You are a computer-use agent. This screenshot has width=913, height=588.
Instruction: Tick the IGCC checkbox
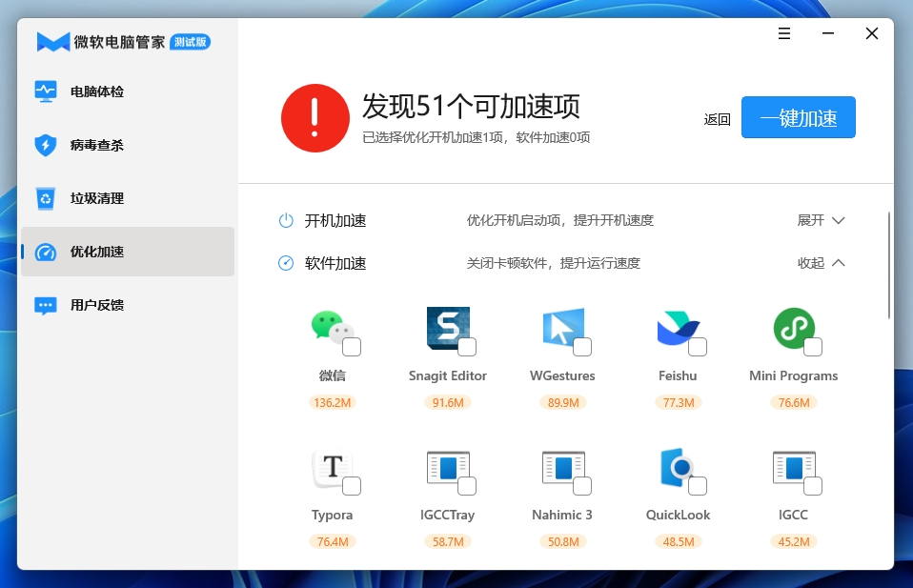(813, 486)
